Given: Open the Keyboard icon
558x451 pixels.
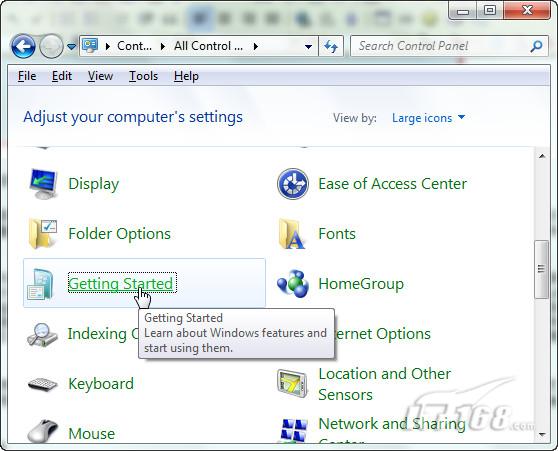Looking at the screenshot, I should pyautogui.click(x=43, y=384).
